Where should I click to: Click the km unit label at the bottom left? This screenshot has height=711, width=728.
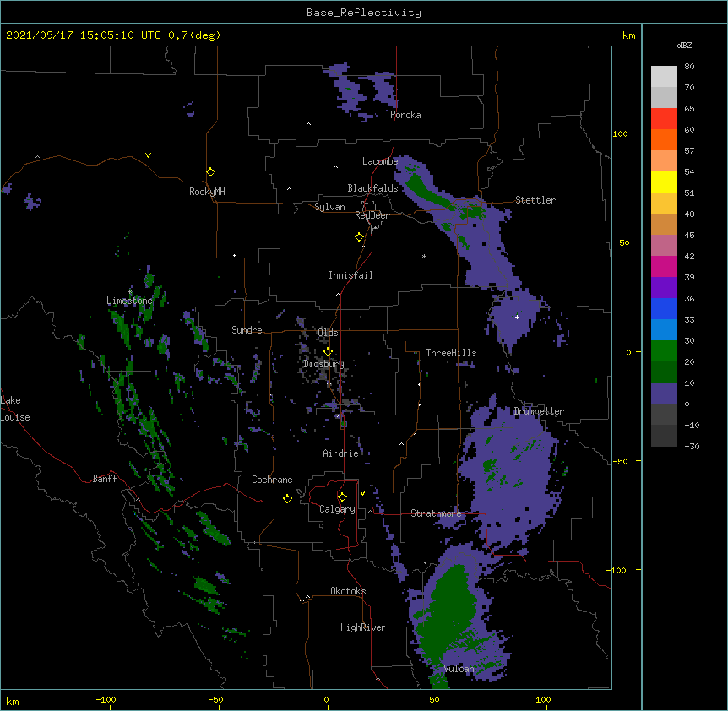(13, 701)
